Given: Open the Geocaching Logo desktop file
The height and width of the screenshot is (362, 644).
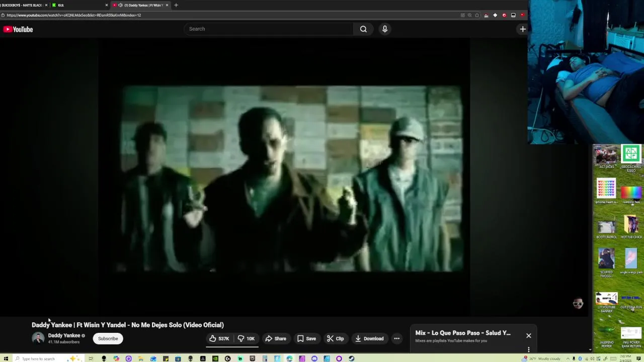Looking at the screenshot, I should (631, 158).
